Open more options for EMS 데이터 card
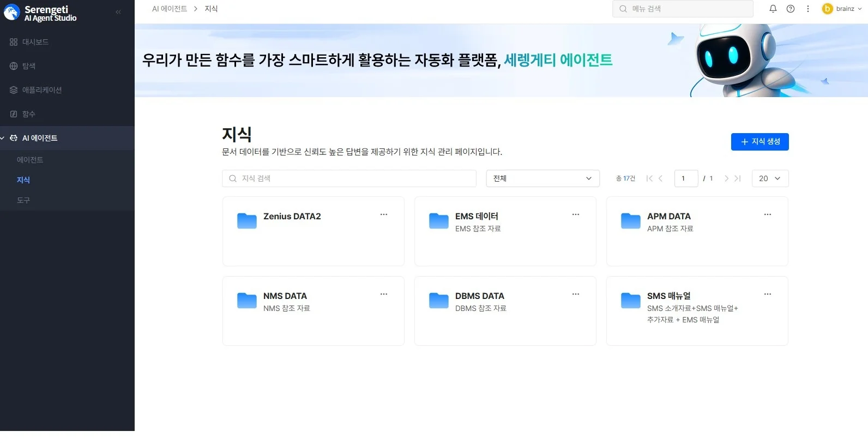Image resolution: width=868 pixels, height=443 pixels. [575, 215]
